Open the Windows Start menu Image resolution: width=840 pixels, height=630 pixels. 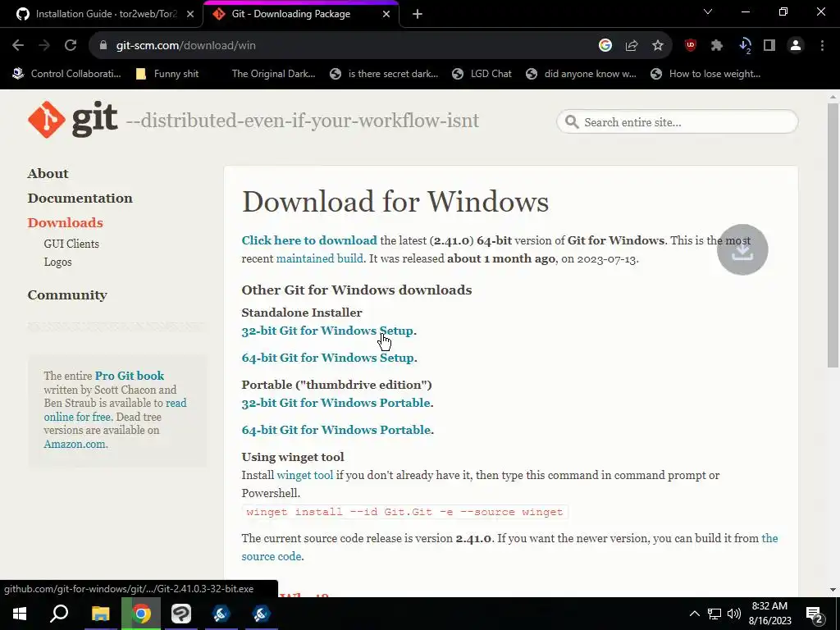20,614
